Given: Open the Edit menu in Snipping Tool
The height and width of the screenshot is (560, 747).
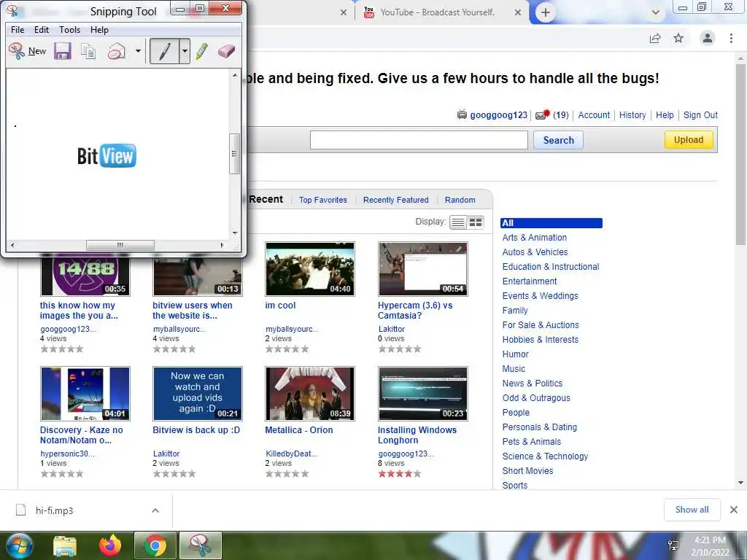Looking at the screenshot, I should (x=42, y=29).
